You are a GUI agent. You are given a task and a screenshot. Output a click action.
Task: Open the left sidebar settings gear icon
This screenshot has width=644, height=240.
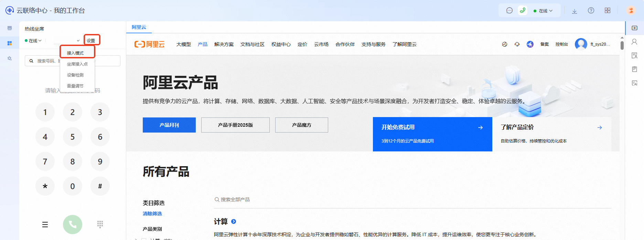pyautogui.click(x=10, y=58)
